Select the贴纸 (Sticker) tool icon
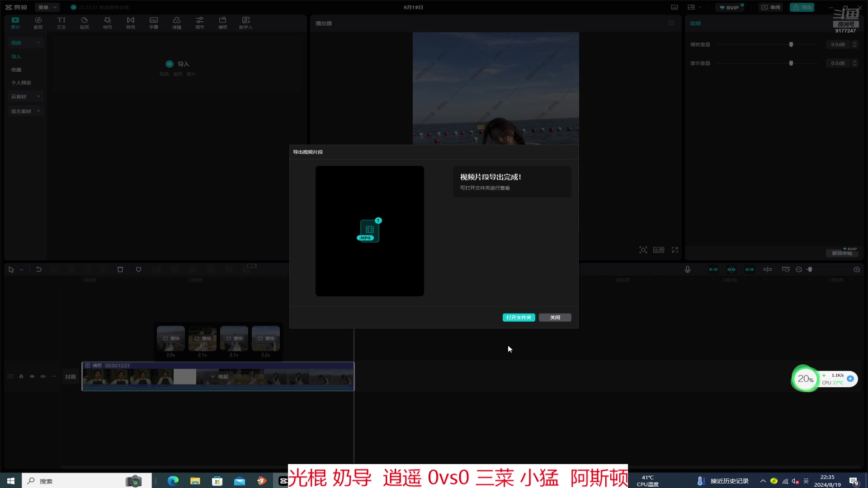The height and width of the screenshot is (488, 868). point(84,22)
